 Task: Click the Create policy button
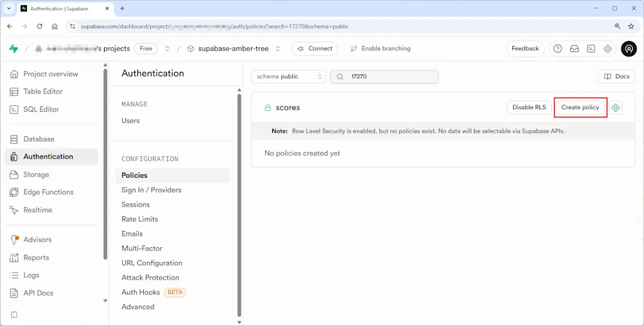[x=580, y=108]
